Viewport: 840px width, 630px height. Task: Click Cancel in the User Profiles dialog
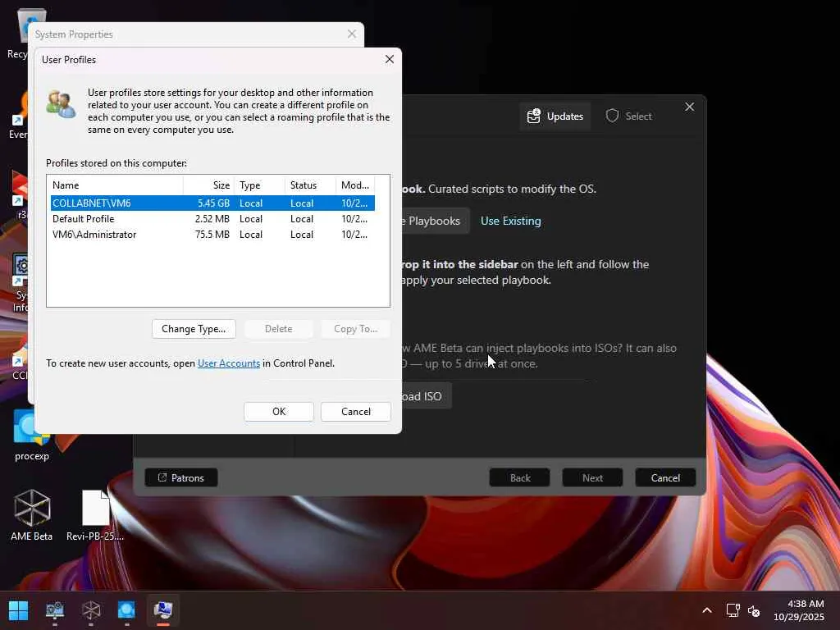pos(356,412)
